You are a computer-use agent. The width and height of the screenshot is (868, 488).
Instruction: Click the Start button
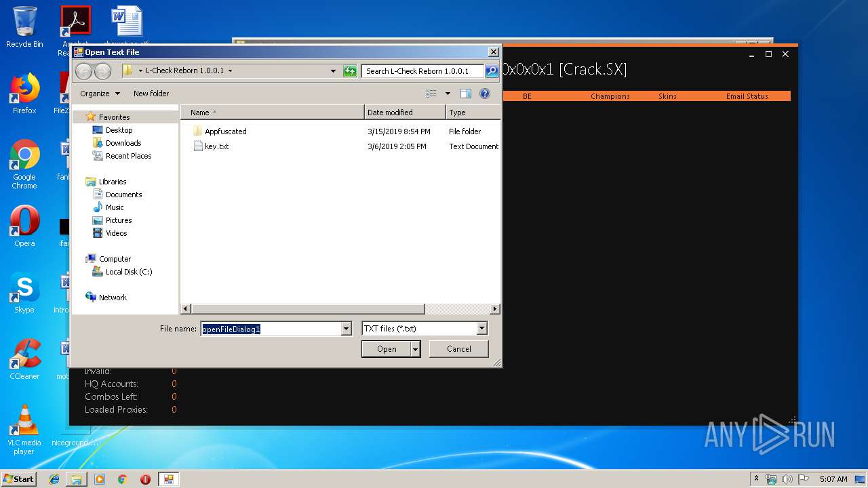coord(19,479)
